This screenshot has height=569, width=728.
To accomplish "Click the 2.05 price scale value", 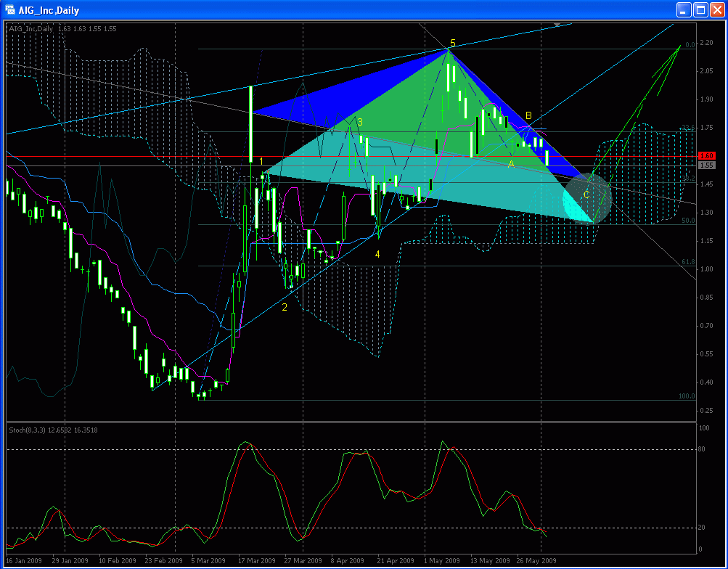I will [707, 70].
